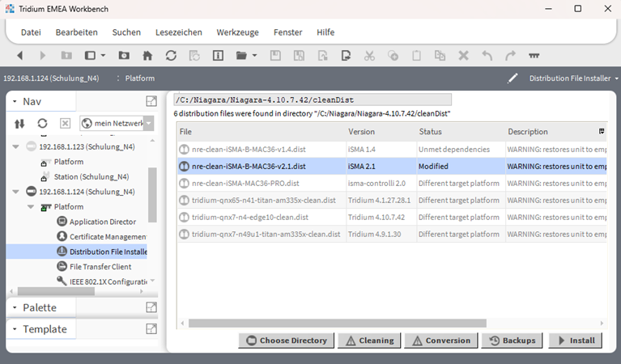Collapse the 192.168.1.124 host node
Image resolution: width=621 pixels, height=364 pixels.
[15, 192]
